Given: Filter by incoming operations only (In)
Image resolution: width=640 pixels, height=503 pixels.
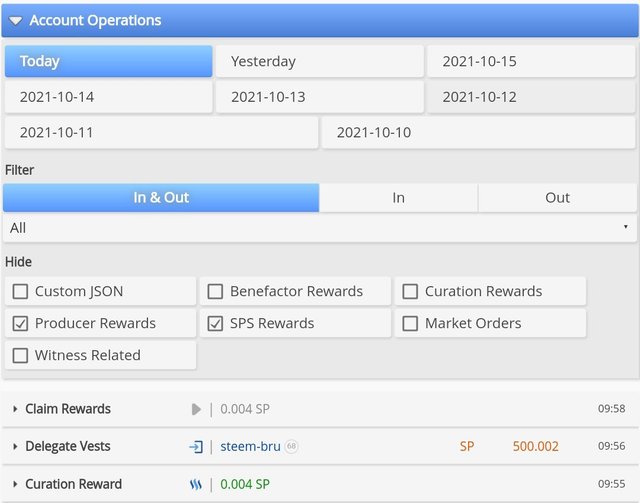Looking at the screenshot, I should [x=398, y=198].
